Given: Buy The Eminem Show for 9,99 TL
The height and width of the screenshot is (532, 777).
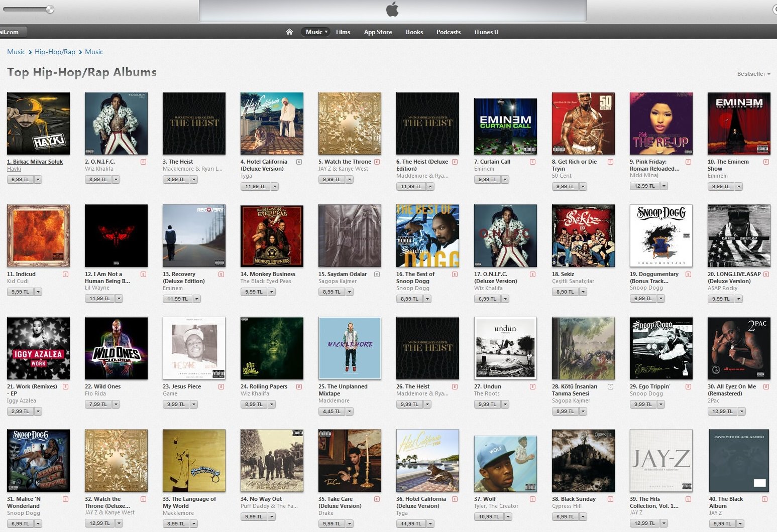Looking at the screenshot, I should pos(721,186).
